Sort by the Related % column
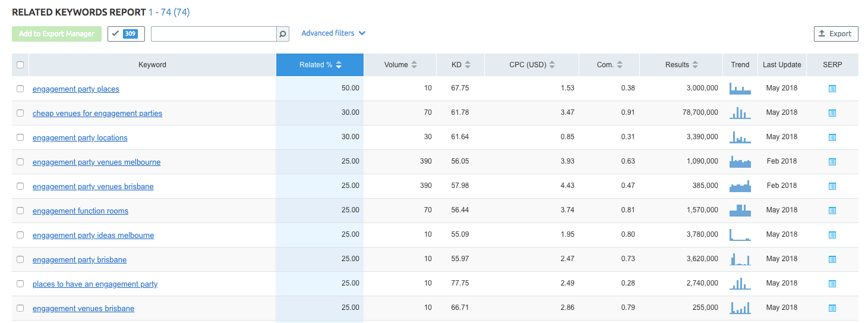This screenshot has width=868, height=323. [320, 65]
